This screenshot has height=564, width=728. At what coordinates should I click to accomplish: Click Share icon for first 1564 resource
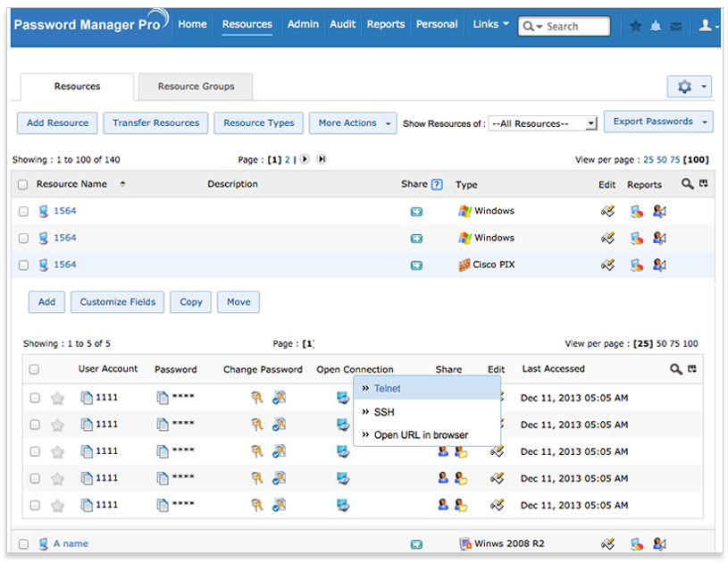point(415,212)
